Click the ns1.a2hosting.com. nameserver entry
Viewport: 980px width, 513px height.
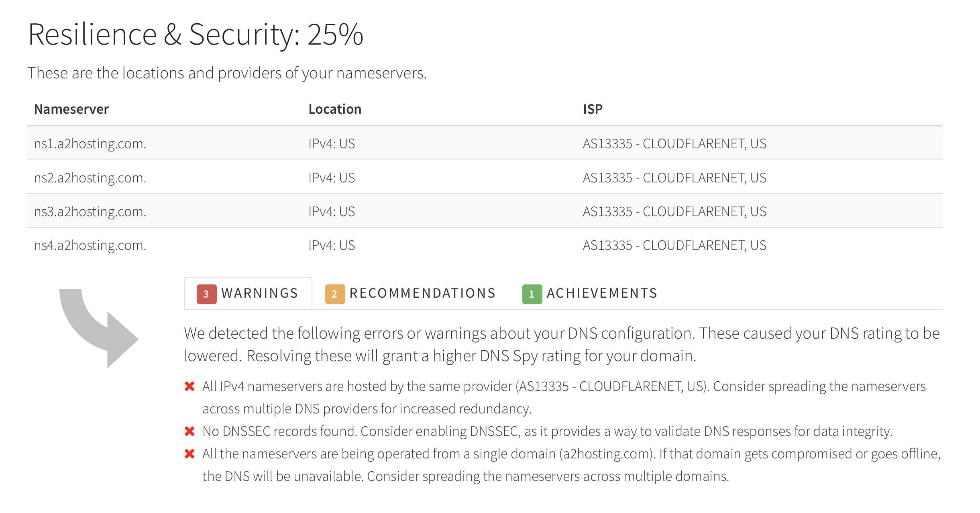tap(90, 143)
